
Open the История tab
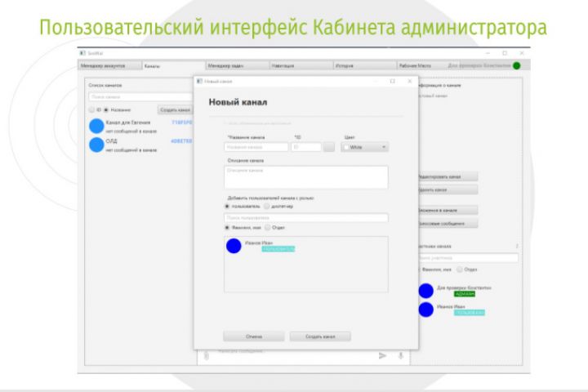click(365, 65)
